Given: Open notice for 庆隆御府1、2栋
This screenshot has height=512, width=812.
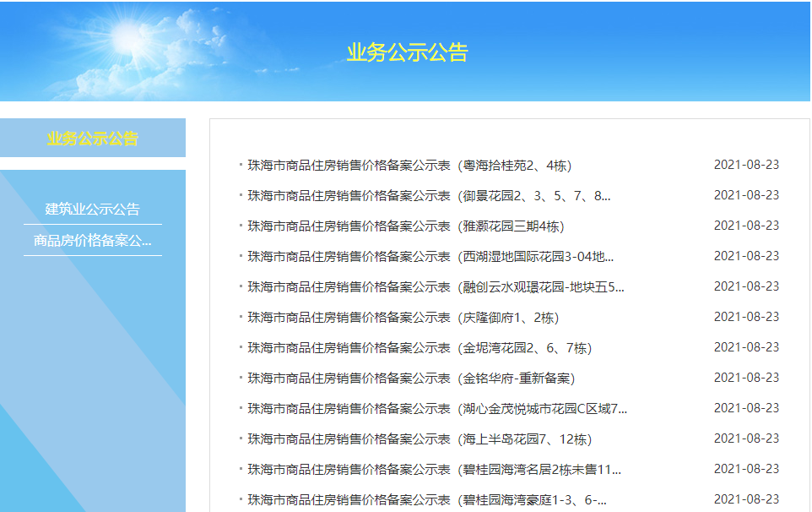Looking at the screenshot, I should (403, 318).
